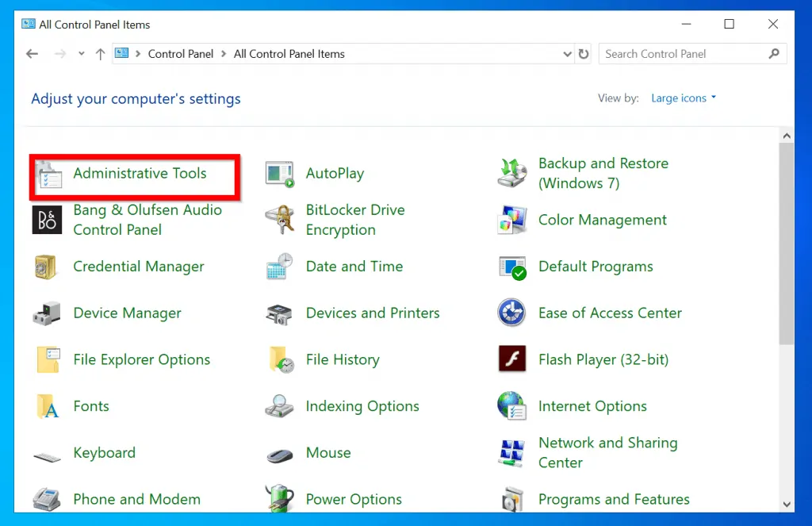Open File Explorer Options link text
This screenshot has height=526, width=812.
click(x=142, y=359)
